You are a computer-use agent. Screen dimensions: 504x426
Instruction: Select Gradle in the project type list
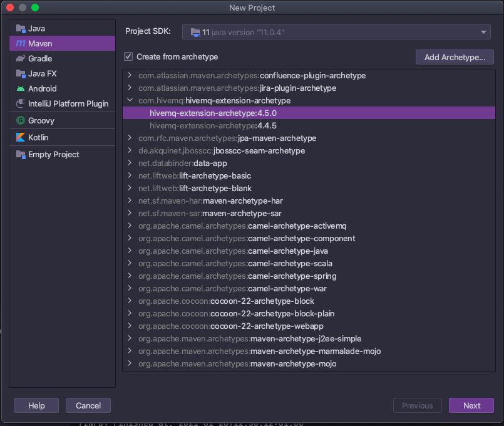click(63, 58)
